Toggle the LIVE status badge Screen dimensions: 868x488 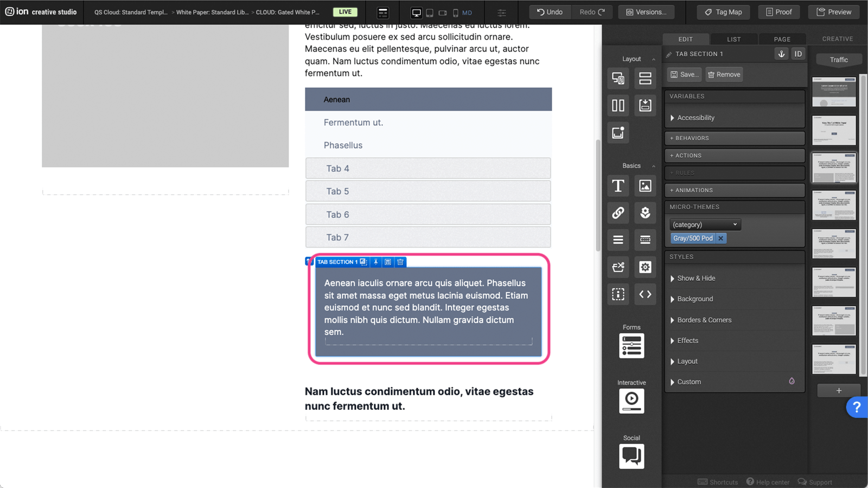click(345, 12)
